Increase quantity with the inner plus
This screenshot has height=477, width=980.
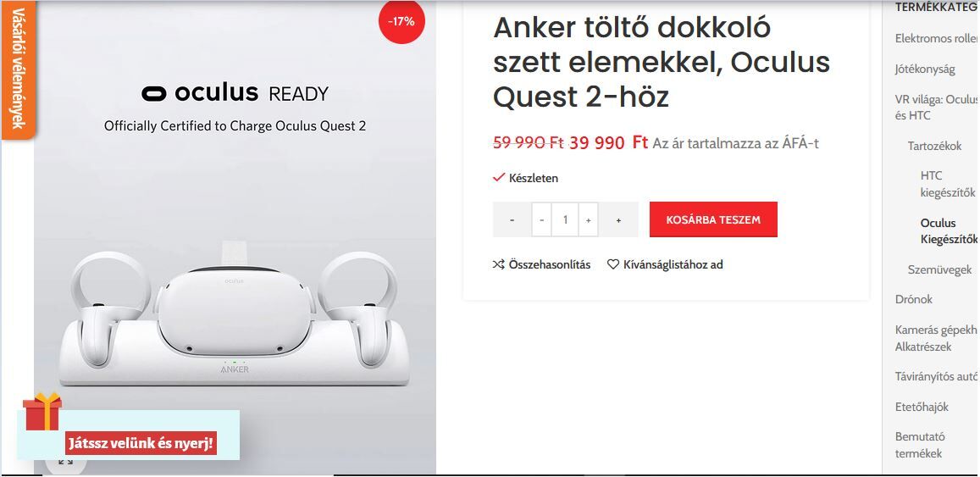tap(588, 219)
